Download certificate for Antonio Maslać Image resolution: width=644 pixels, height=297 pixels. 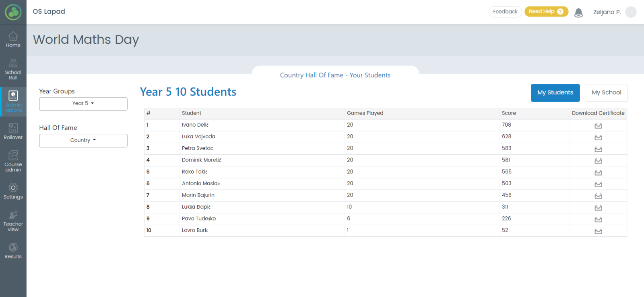(x=598, y=184)
